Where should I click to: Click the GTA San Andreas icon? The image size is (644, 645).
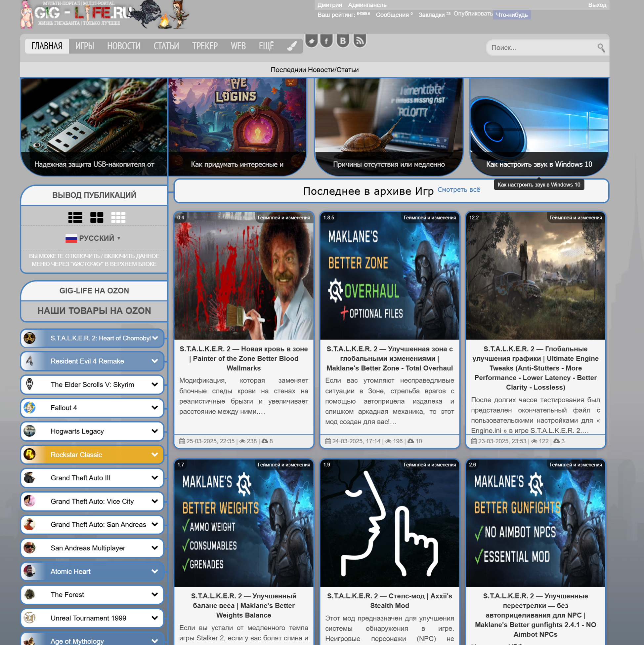(x=30, y=524)
